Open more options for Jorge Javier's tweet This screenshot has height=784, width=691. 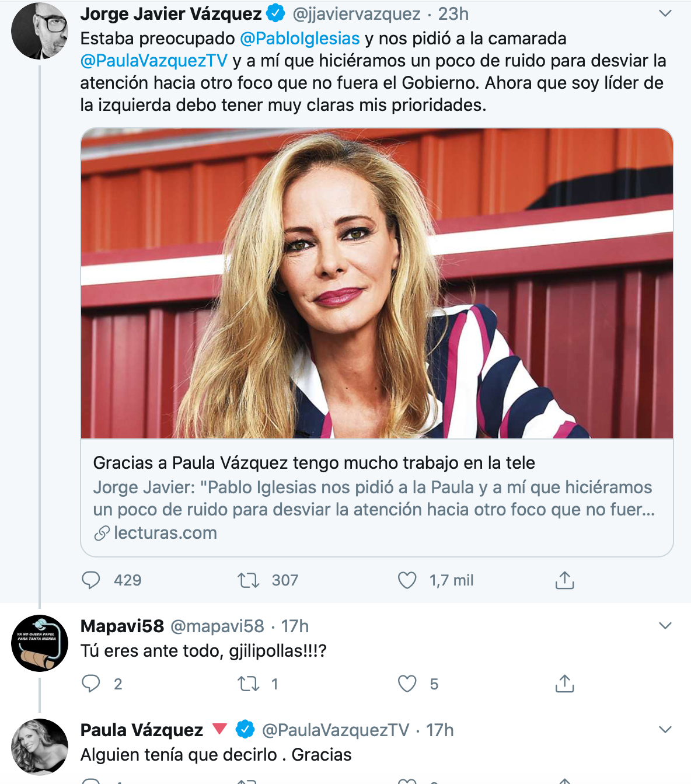tap(665, 13)
